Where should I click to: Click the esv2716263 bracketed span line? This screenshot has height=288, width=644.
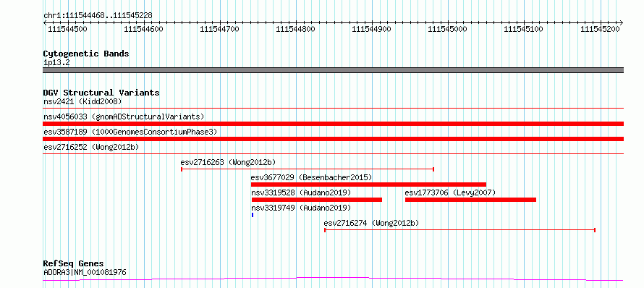(308, 169)
